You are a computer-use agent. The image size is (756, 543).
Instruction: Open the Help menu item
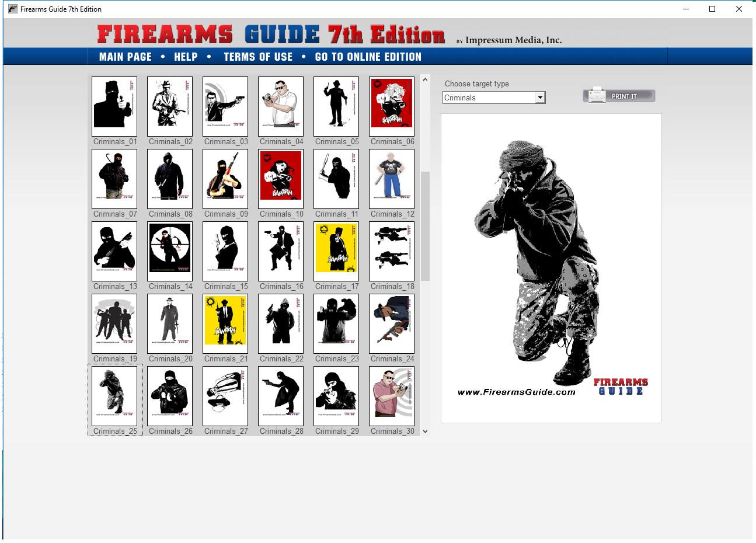186,57
